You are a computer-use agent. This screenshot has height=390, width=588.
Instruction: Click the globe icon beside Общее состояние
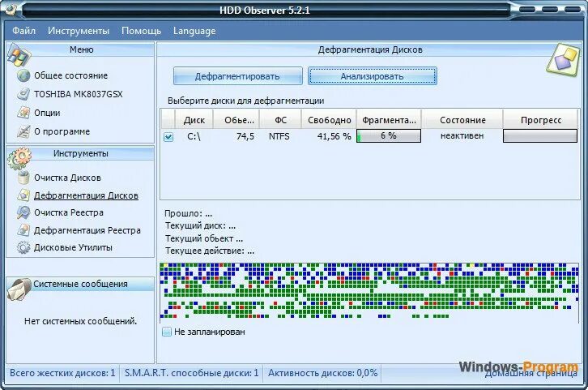pos(23,75)
